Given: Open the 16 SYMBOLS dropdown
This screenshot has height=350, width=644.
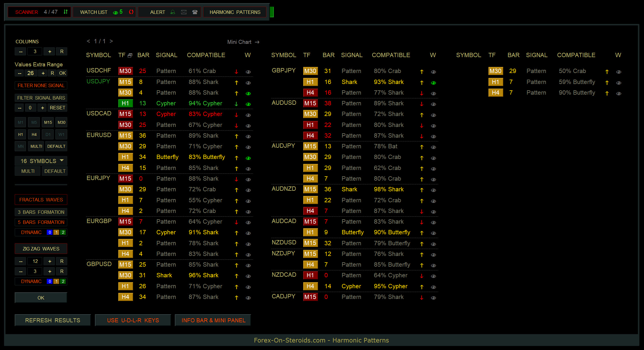Looking at the screenshot, I should [x=41, y=161].
